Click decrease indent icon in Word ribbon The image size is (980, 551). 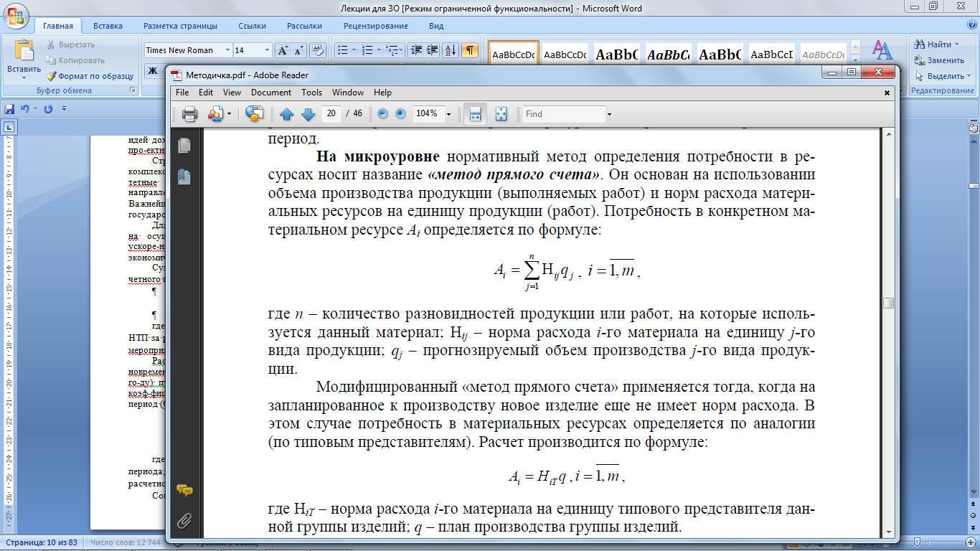[415, 50]
